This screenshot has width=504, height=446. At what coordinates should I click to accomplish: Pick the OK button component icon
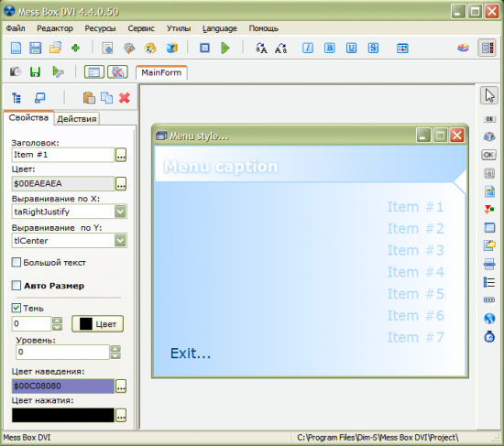[489, 155]
